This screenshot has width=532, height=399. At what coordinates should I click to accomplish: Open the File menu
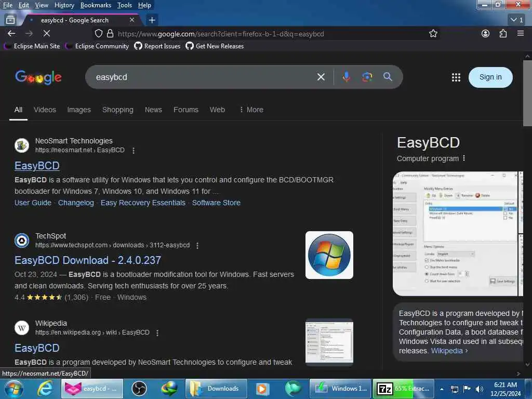(x=7, y=5)
